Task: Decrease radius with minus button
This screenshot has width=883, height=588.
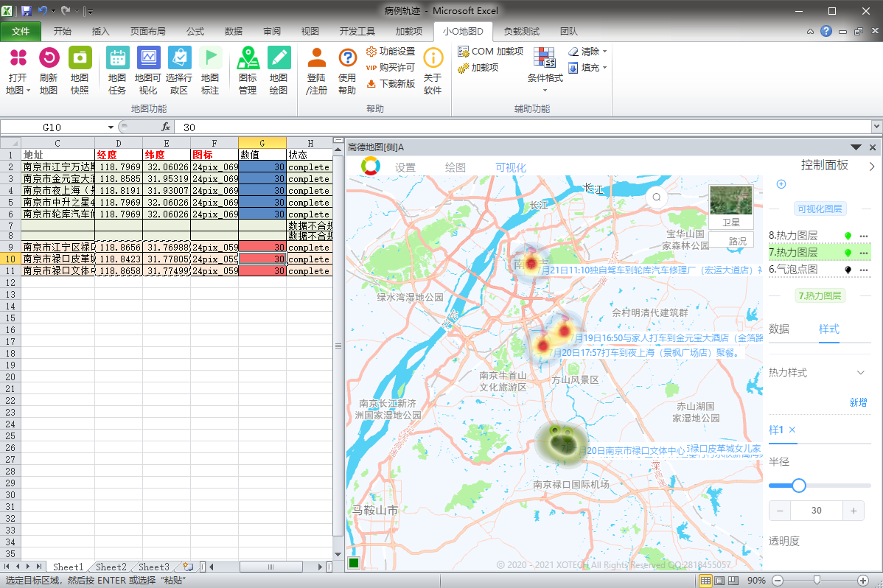Action: coord(780,511)
